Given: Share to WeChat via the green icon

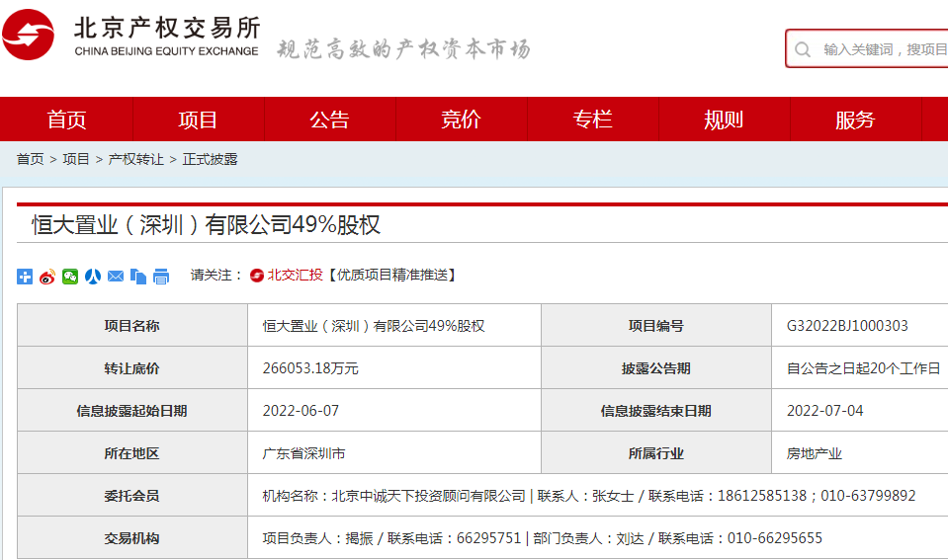Looking at the screenshot, I should [x=70, y=277].
